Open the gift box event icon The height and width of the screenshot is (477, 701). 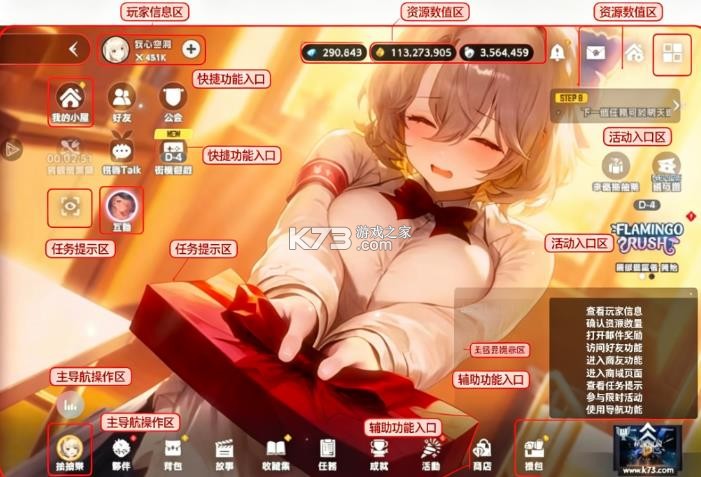pyautogui.click(x=616, y=172)
